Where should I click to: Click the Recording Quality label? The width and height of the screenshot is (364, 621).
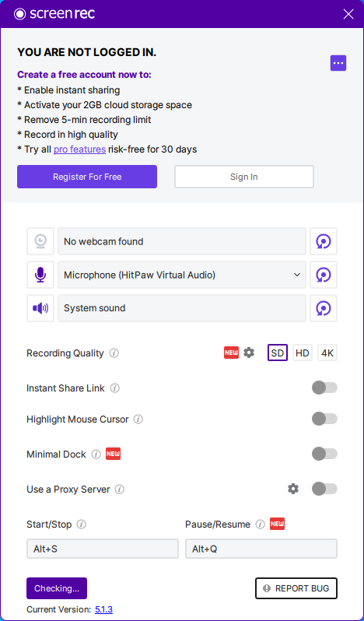pyautogui.click(x=65, y=353)
